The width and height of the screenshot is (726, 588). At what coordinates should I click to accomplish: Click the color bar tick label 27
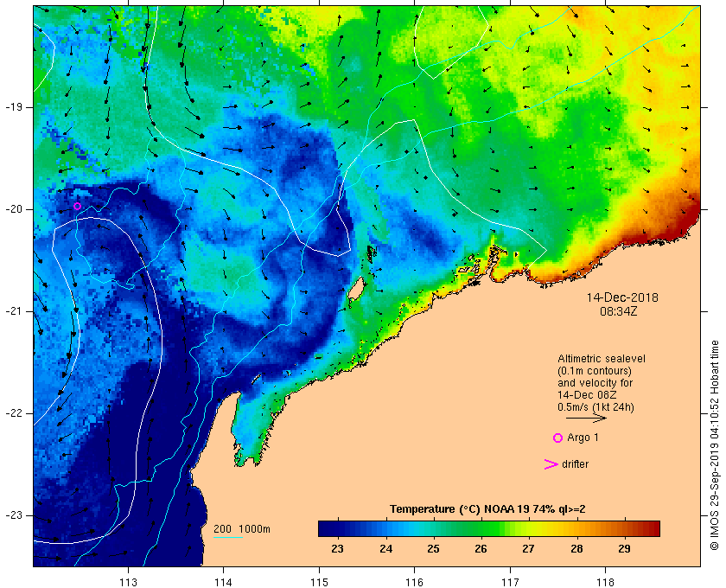coord(528,549)
